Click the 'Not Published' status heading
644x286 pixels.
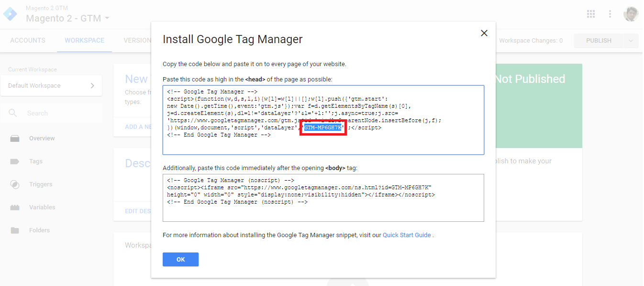(530, 79)
